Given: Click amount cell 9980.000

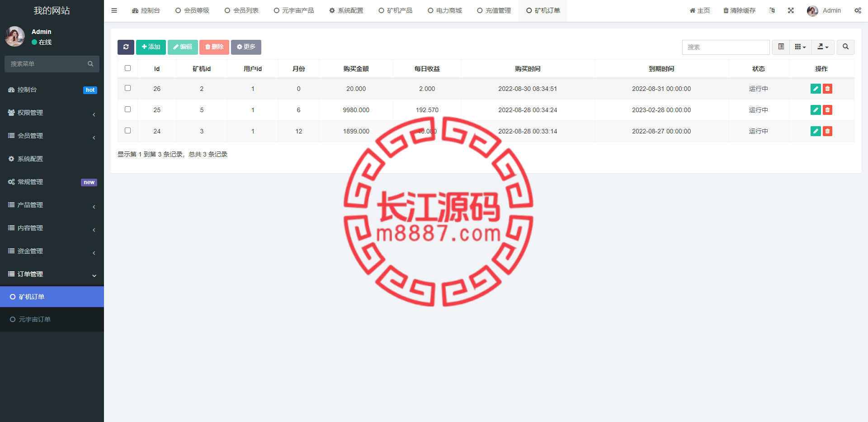Looking at the screenshot, I should coord(356,110).
